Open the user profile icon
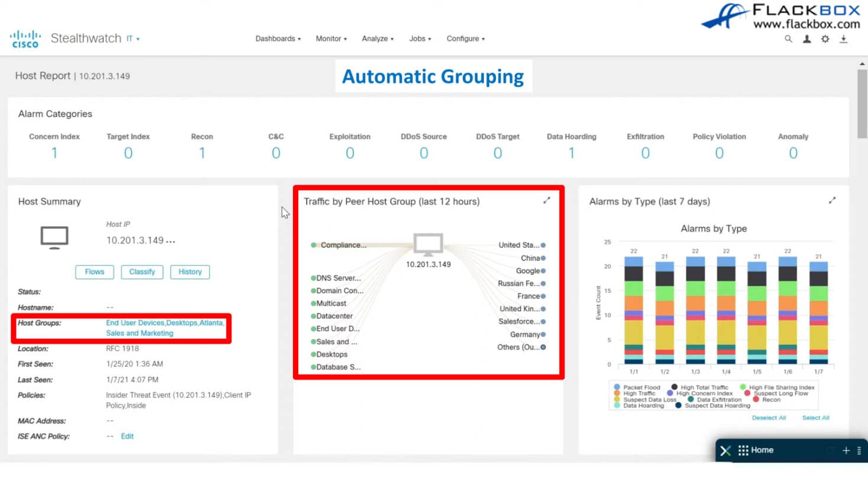Screen dimensions: 868x488 806,39
